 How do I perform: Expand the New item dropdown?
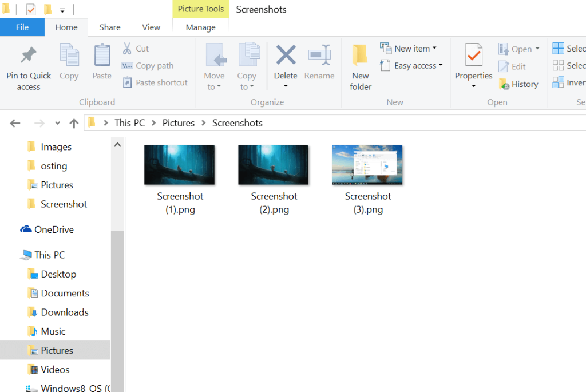[x=409, y=48]
